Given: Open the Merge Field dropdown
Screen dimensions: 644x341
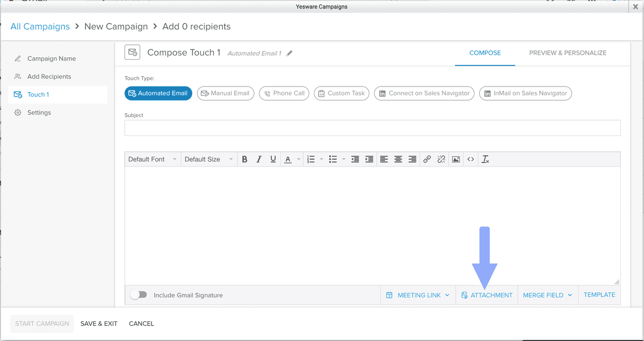Looking at the screenshot, I should coord(547,295).
